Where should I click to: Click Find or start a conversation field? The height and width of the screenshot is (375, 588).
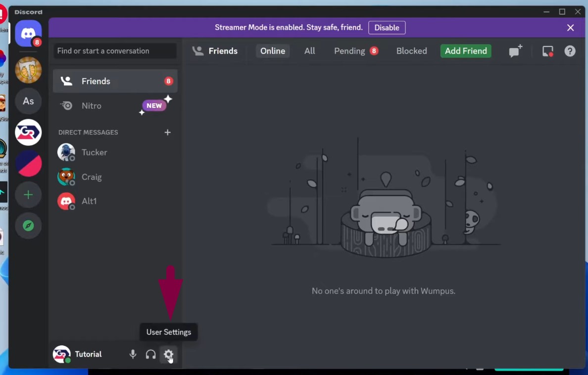click(115, 51)
